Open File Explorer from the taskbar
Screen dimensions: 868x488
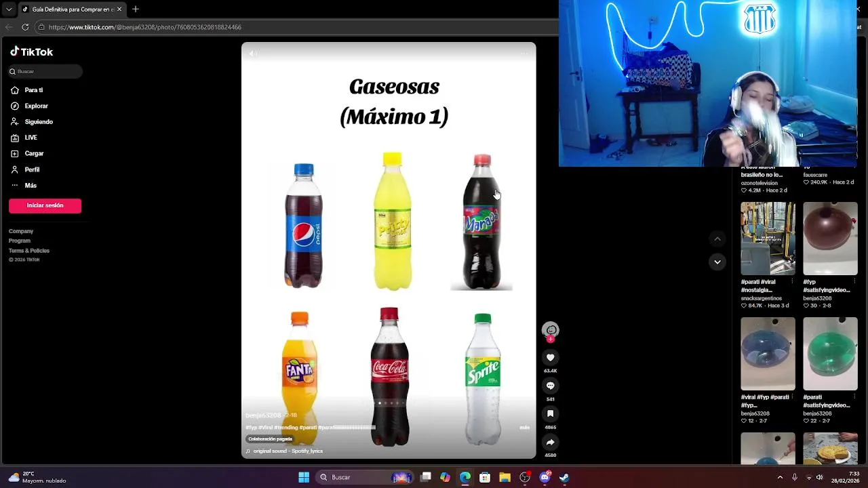click(505, 477)
